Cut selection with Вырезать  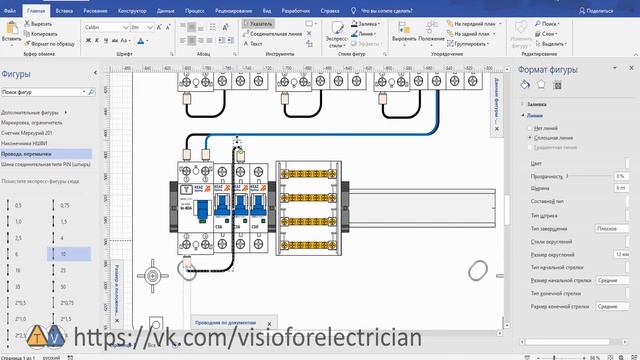pos(38,24)
